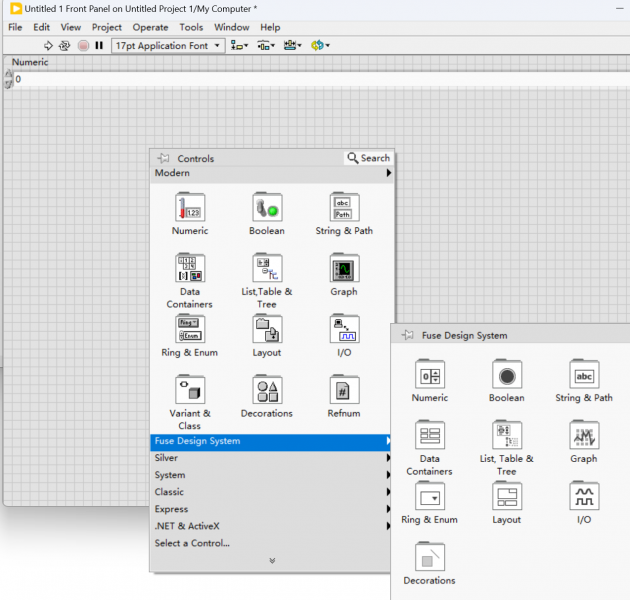Open the Help menu

270,27
